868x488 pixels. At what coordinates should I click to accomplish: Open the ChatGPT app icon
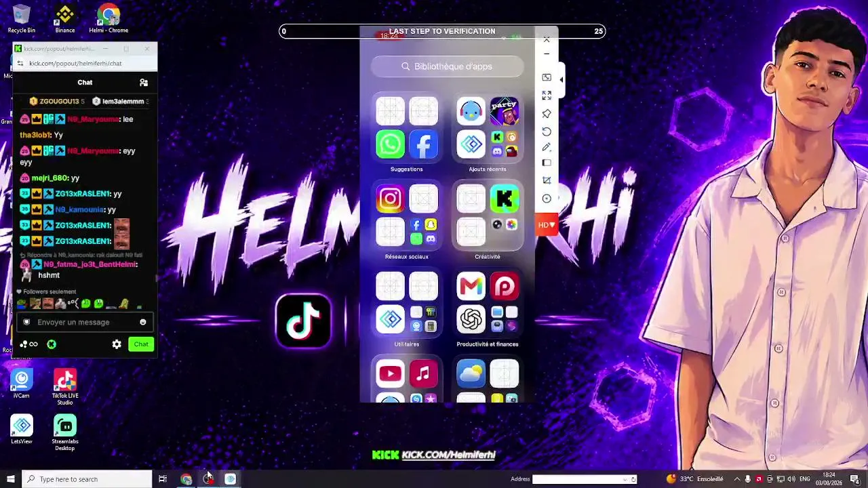tap(471, 319)
